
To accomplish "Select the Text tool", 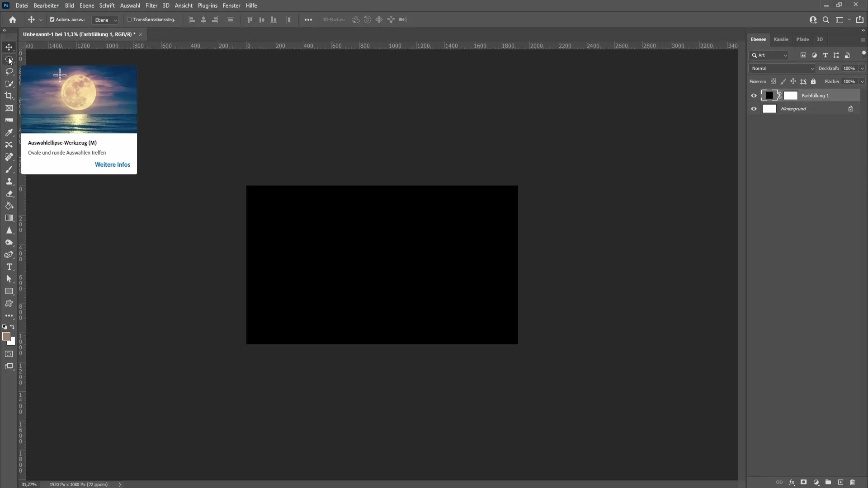I will (8, 266).
